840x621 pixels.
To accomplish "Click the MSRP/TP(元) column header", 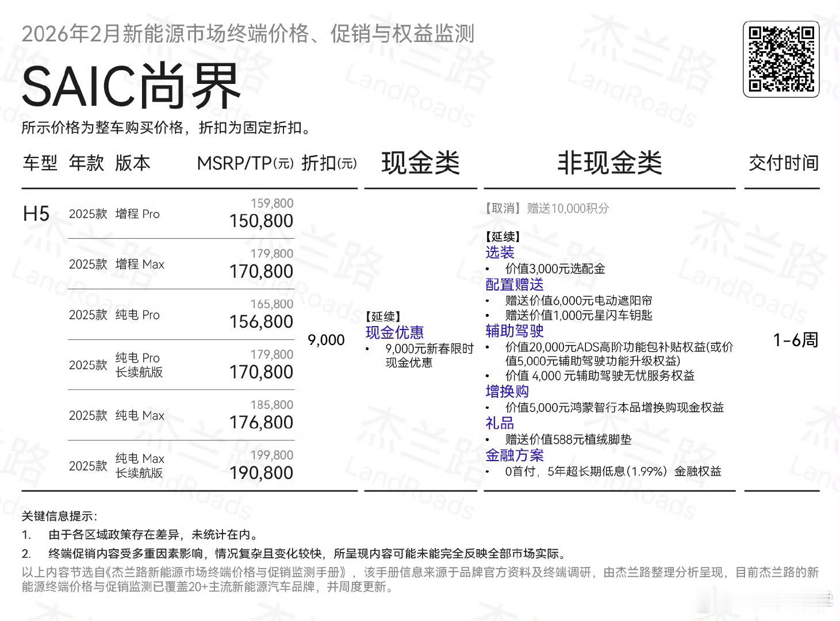I will click(x=245, y=163).
